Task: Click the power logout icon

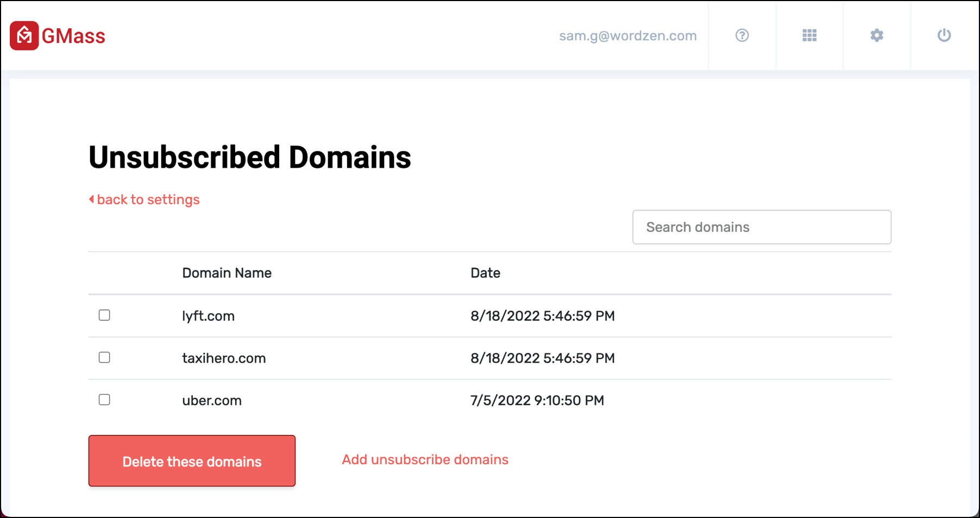Action: pos(944,35)
